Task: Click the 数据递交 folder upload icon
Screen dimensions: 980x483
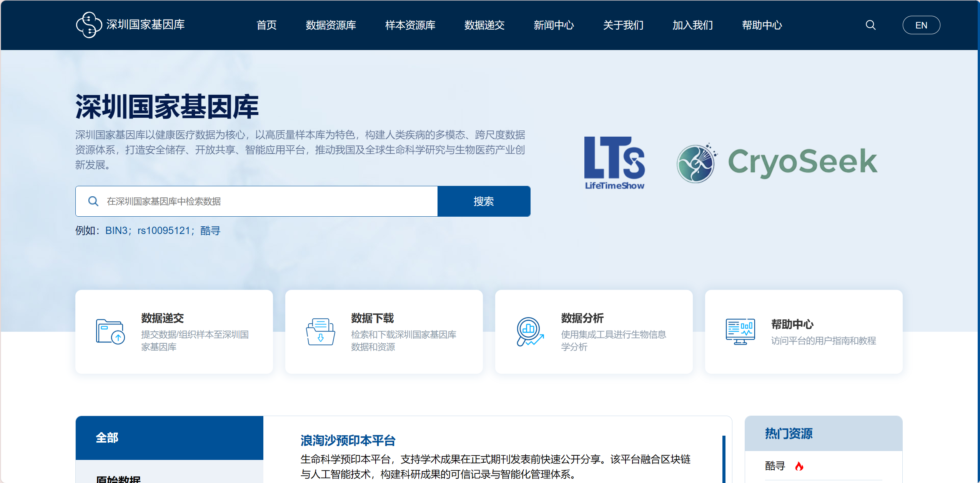Action: (x=110, y=331)
